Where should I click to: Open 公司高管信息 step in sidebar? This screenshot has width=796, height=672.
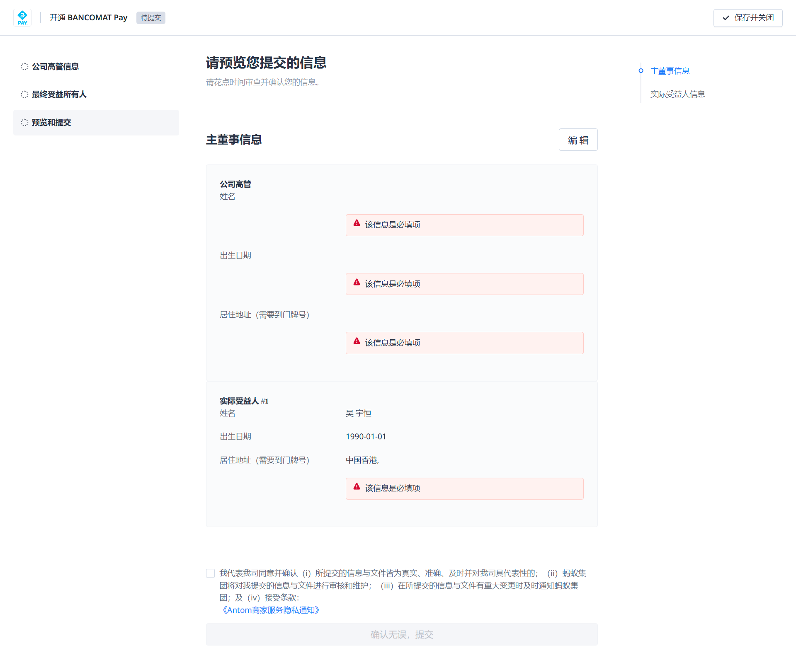point(56,67)
